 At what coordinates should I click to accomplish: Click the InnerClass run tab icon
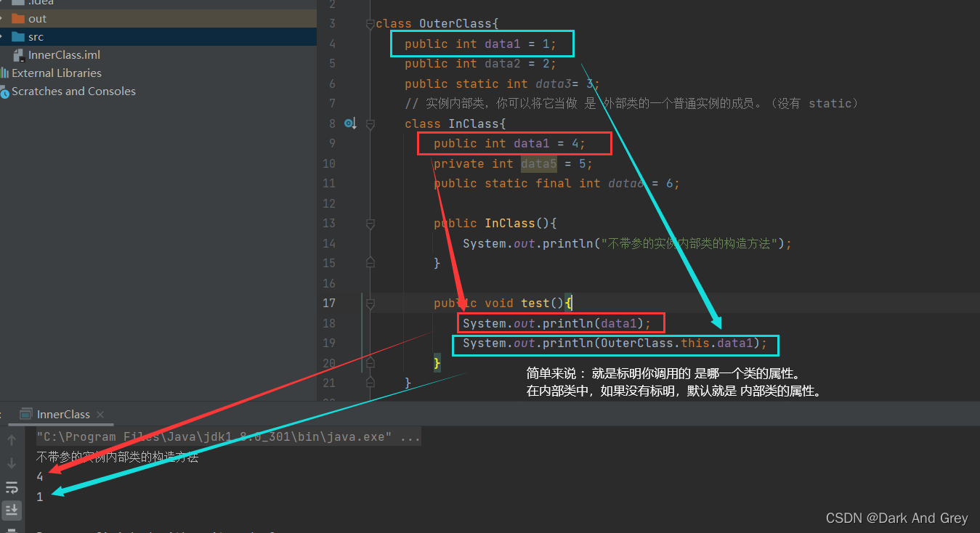(26, 415)
